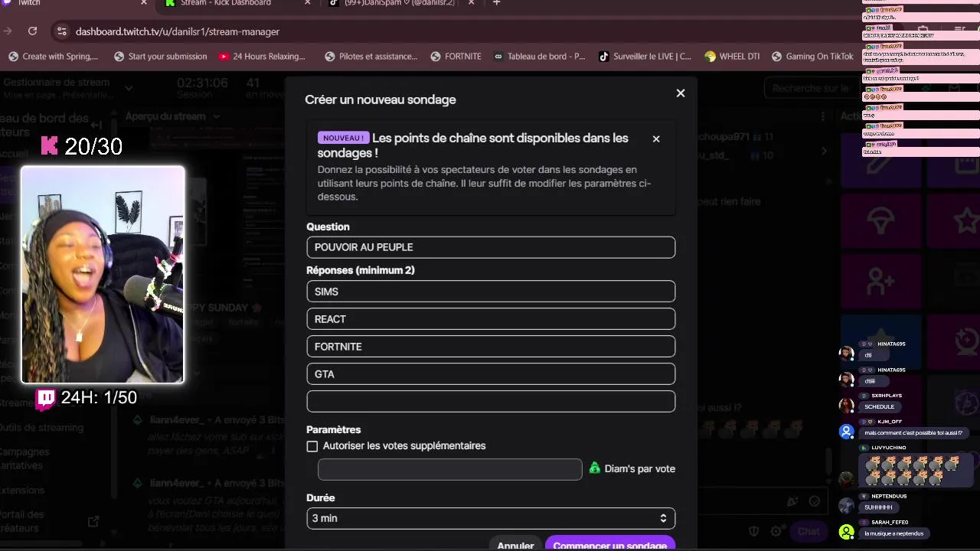Open 'Outils de streaming' in sidebar

(x=41, y=428)
